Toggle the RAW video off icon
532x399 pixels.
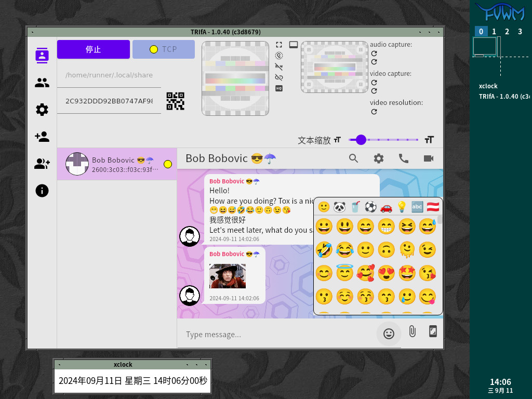(x=279, y=66)
